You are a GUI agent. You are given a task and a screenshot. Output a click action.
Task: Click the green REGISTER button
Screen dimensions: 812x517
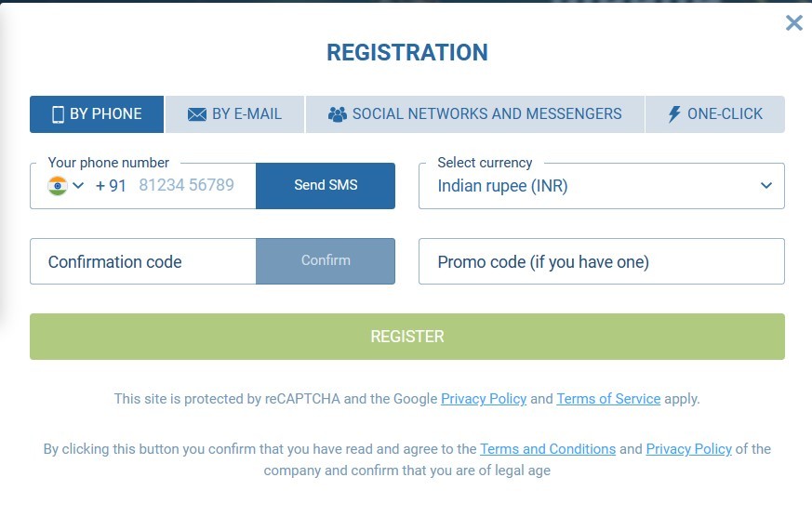pyautogui.click(x=407, y=337)
